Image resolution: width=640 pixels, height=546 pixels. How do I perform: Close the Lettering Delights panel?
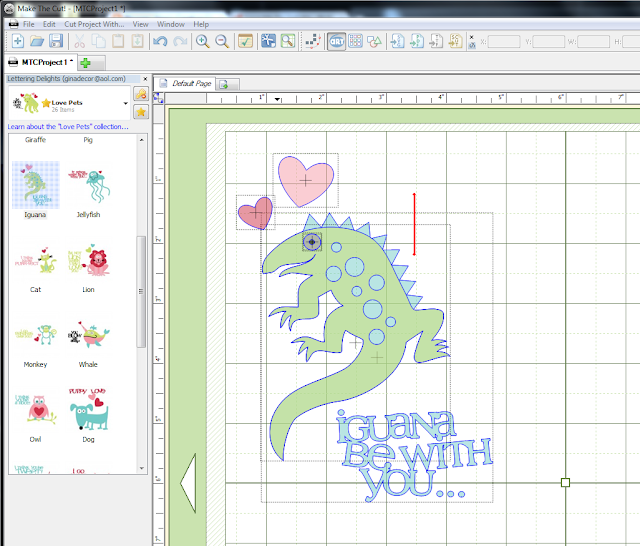pyautogui.click(x=145, y=78)
